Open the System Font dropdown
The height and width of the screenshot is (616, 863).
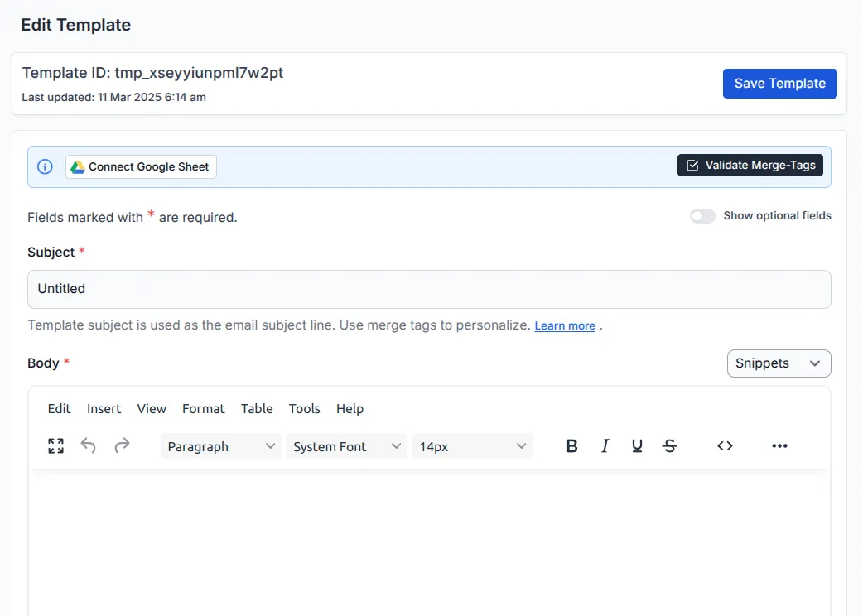(x=346, y=445)
